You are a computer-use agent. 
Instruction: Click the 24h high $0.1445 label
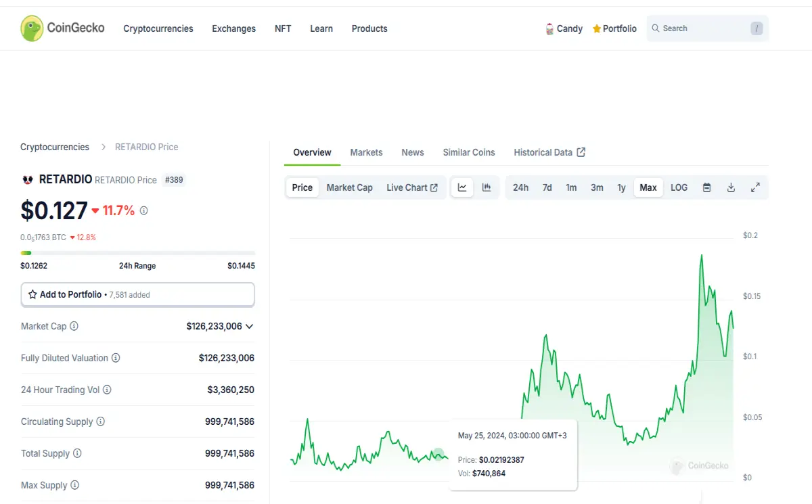point(241,266)
